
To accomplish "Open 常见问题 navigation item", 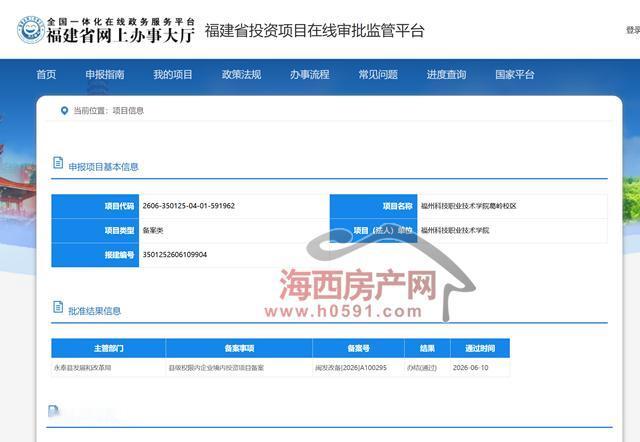I will pyautogui.click(x=378, y=74).
